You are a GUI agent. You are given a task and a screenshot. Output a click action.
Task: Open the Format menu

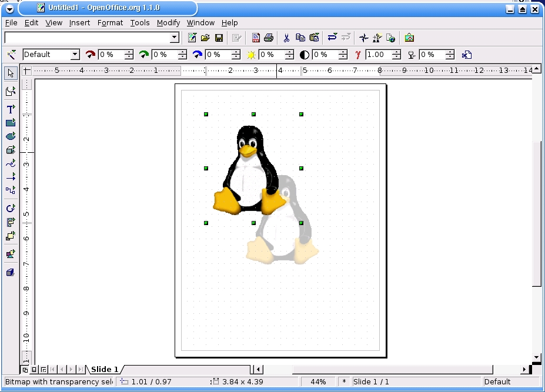(x=110, y=22)
